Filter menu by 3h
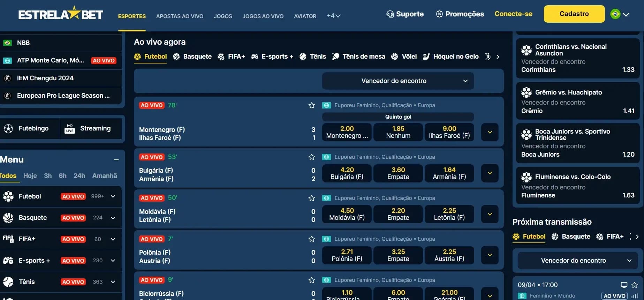The height and width of the screenshot is (300, 644). 48,176
